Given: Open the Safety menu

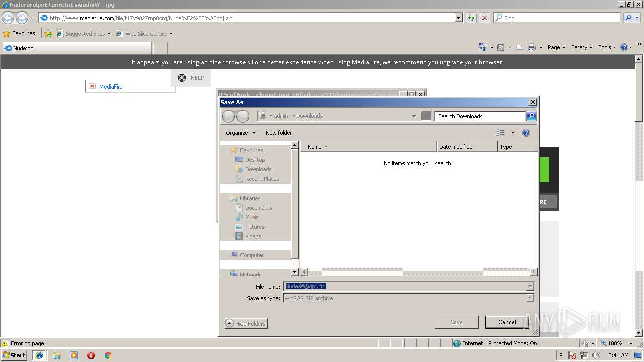Looking at the screenshot, I should (x=582, y=47).
